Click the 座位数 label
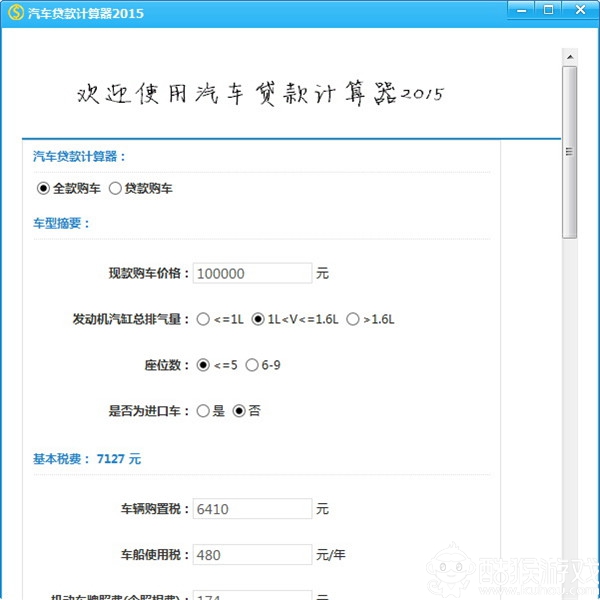This screenshot has width=600, height=600. tap(166, 365)
